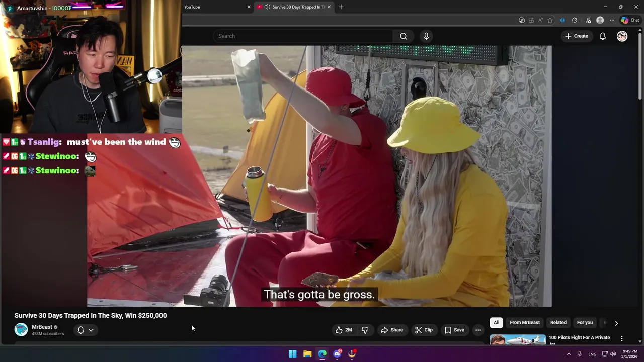This screenshot has height=362, width=644.
Task: Open the media control music-note icon
Action: point(588,20)
